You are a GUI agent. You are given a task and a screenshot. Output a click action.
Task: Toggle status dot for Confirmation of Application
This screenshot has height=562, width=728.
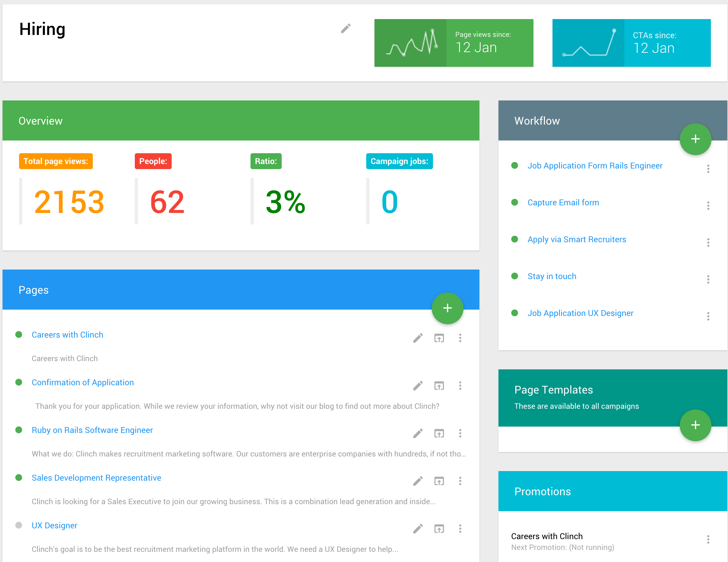point(19,382)
